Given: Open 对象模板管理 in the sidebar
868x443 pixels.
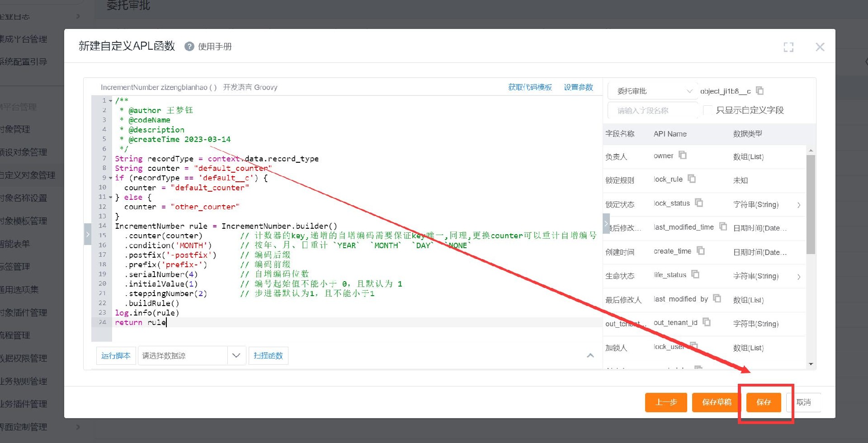Looking at the screenshot, I should click(24, 221).
